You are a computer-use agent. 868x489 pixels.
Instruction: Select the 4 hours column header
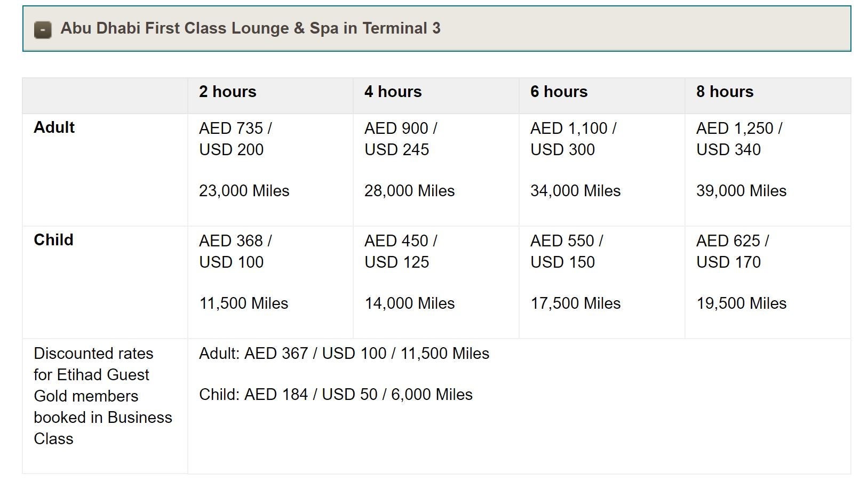point(393,92)
